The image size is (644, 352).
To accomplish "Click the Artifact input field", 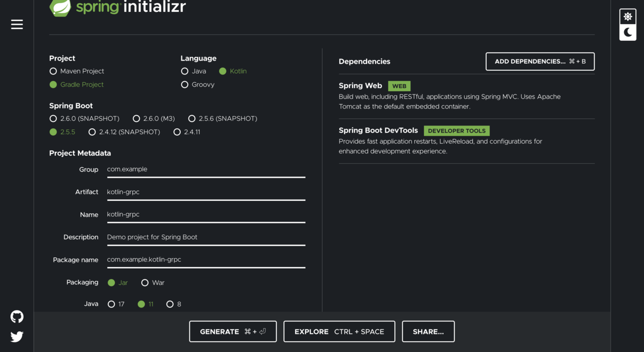I will 206,192.
